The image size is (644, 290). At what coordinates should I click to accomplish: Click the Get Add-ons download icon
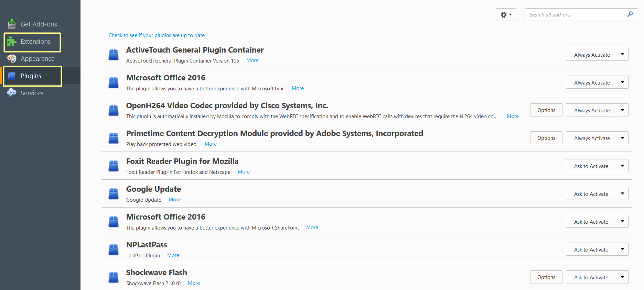tap(12, 24)
